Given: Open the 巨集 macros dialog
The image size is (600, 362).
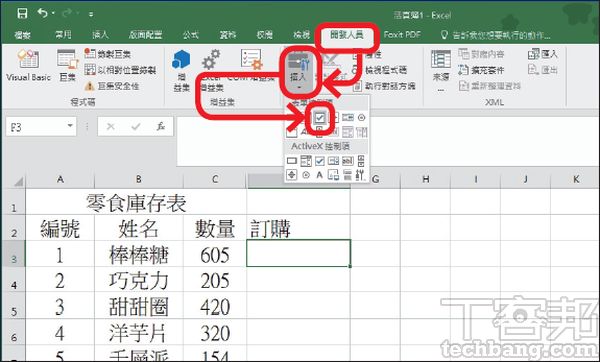Looking at the screenshot, I should (68, 65).
